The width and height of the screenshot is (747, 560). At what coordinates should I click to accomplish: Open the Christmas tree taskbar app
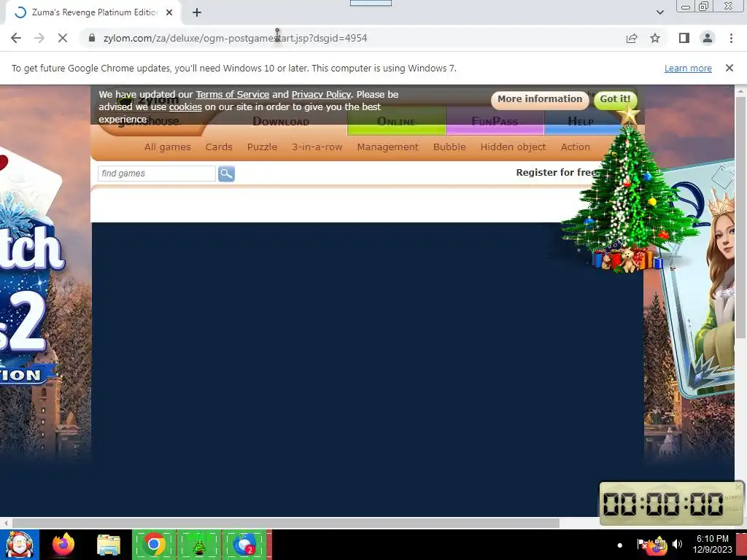199,545
